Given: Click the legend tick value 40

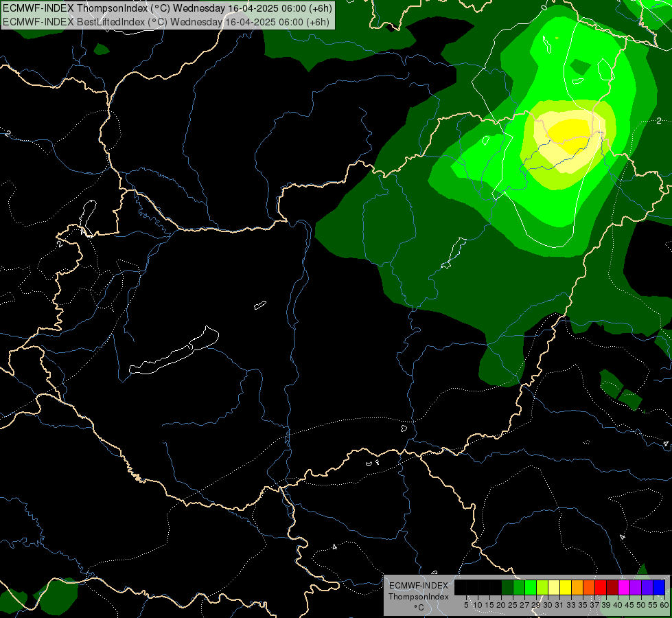Looking at the screenshot, I should [618, 605].
